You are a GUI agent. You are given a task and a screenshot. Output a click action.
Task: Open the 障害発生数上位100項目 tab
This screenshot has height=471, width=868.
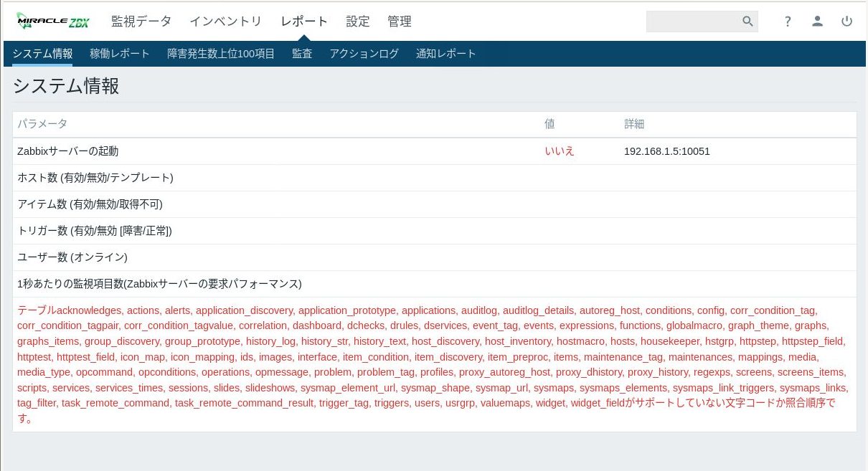pyautogui.click(x=221, y=54)
